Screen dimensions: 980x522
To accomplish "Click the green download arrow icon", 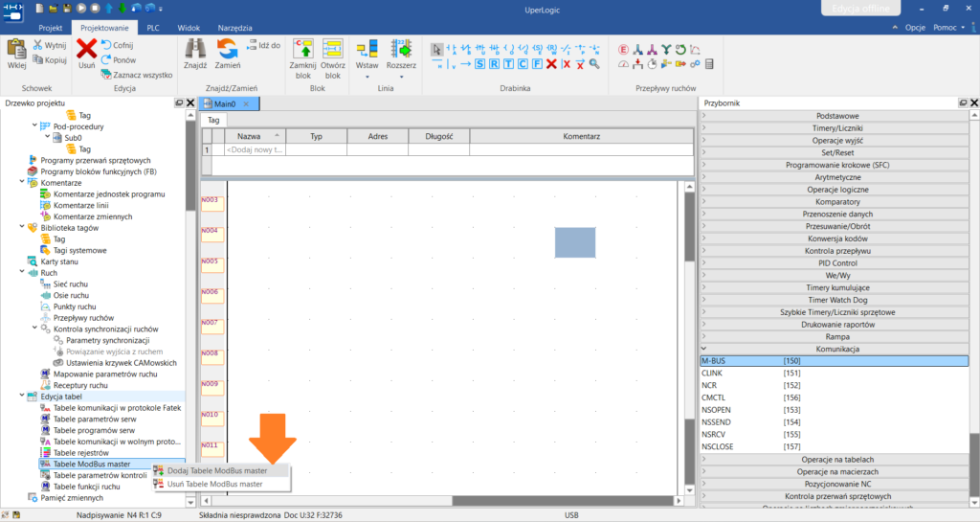I will pos(122,8).
